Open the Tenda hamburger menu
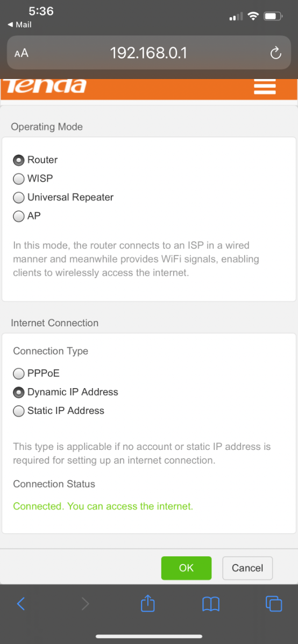 (265, 87)
